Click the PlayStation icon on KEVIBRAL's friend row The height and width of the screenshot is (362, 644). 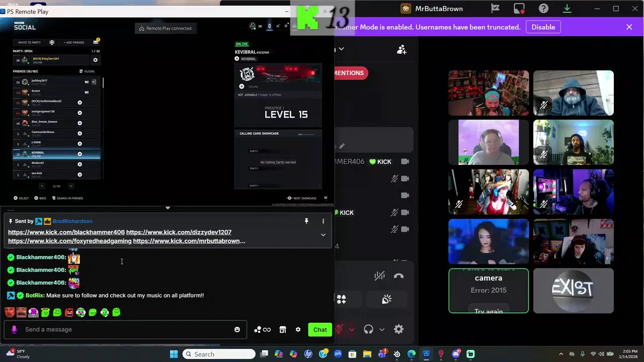[79, 154]
